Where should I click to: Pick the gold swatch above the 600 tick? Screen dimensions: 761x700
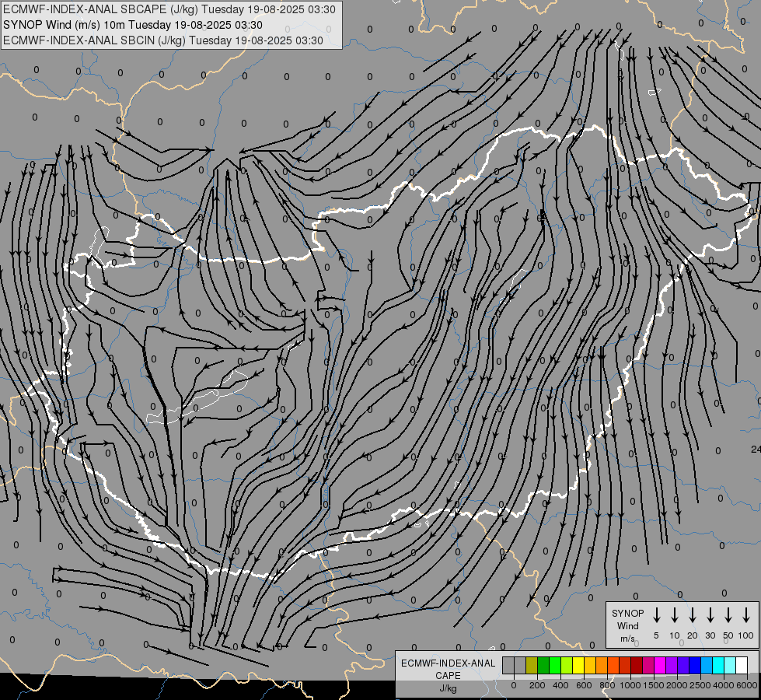[590, 665]
